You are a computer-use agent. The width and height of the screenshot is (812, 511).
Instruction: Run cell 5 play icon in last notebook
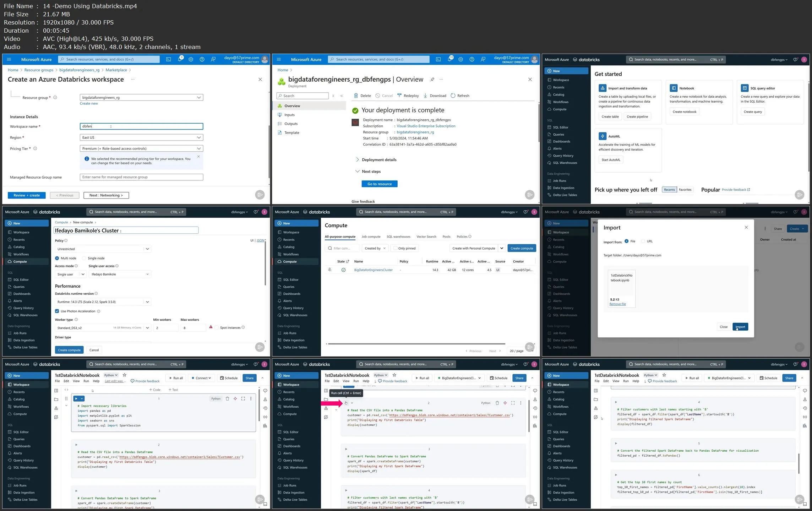(x=616, y=443)
